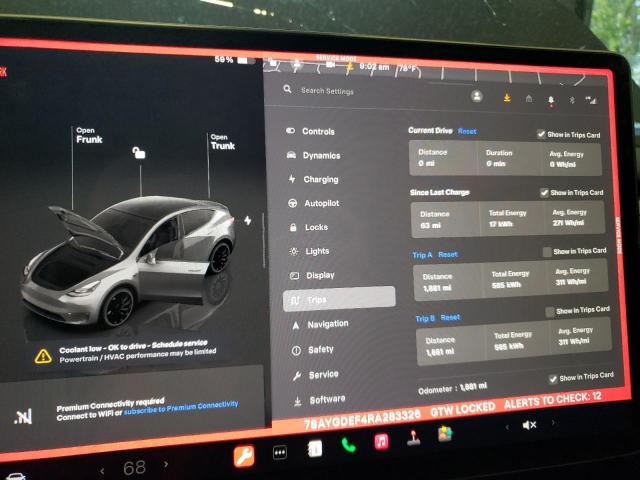This screenshot has height=480, width=640.
Task: Open the arcade joystick app
Action: [413, 438]
